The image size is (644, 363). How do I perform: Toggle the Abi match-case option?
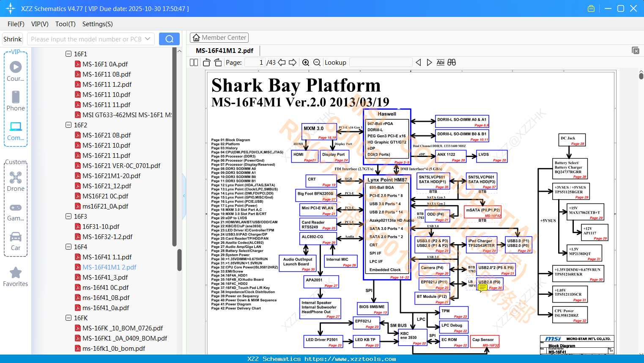[440, 63]
